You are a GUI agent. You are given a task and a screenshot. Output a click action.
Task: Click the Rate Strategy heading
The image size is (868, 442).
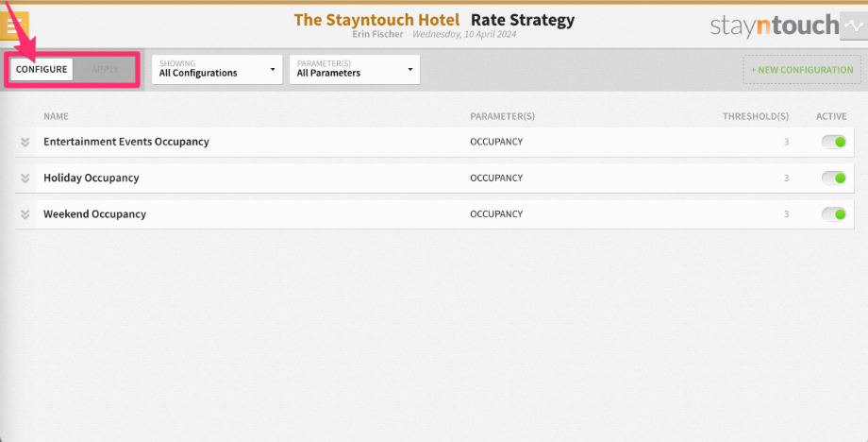pos(523,20)
